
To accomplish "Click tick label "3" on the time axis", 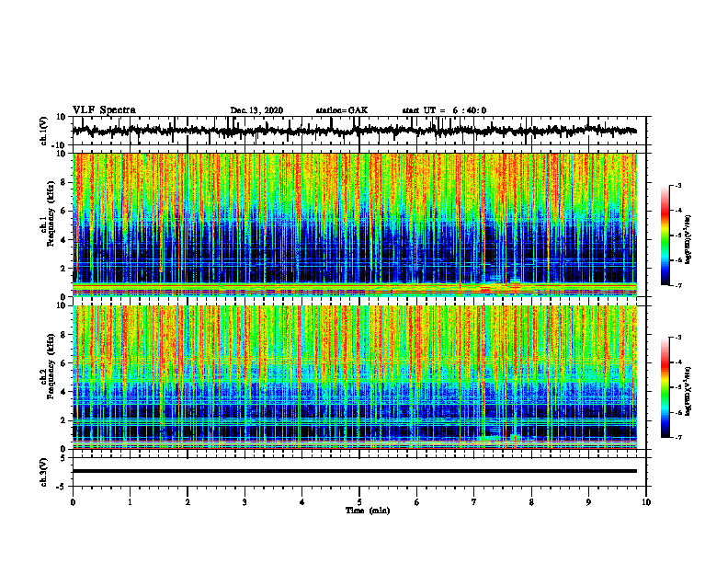I will coord(245,502).
